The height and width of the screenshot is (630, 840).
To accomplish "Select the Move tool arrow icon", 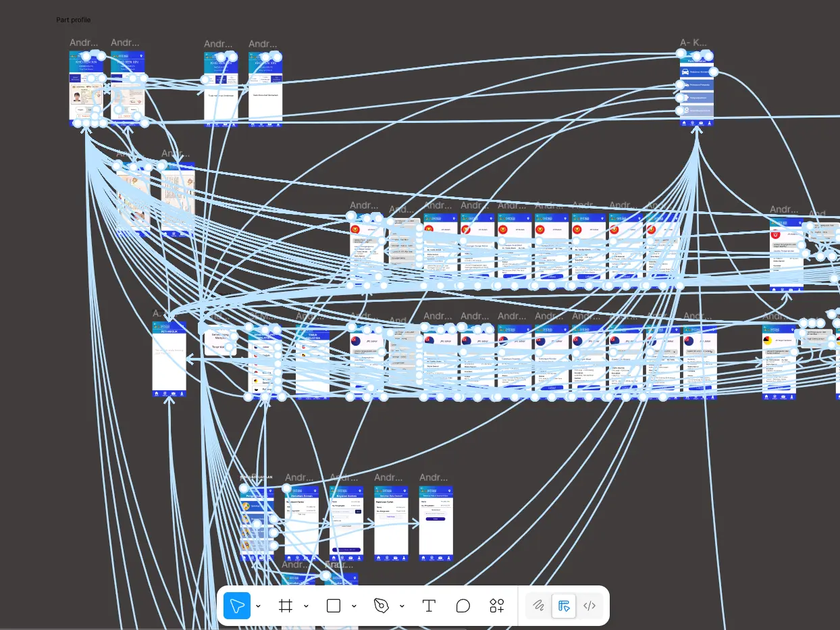I will [x=237, y=606].
